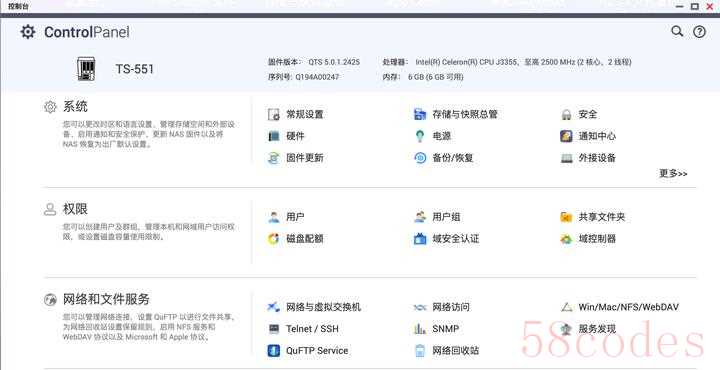
Task: Expand system settings via 更多>> link
Action: pos(673,174)
